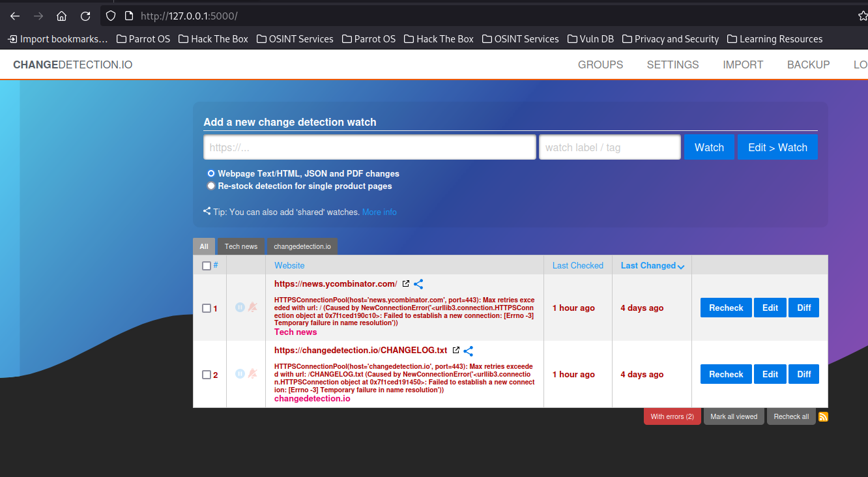Expand the Vuln DB bookmarks folder
The width and height of the screenshot is (868, 477).
pyautogui.click(x=590, y=39)
